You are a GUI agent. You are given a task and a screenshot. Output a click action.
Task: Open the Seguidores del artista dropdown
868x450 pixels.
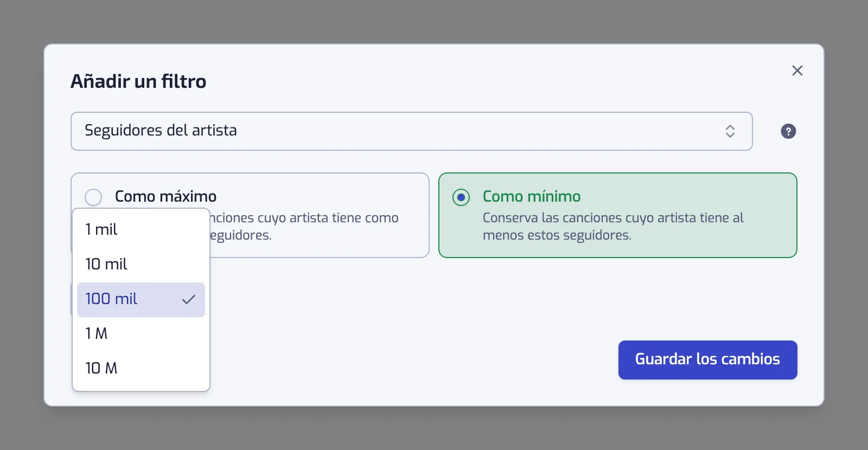(x=411, y=131)
